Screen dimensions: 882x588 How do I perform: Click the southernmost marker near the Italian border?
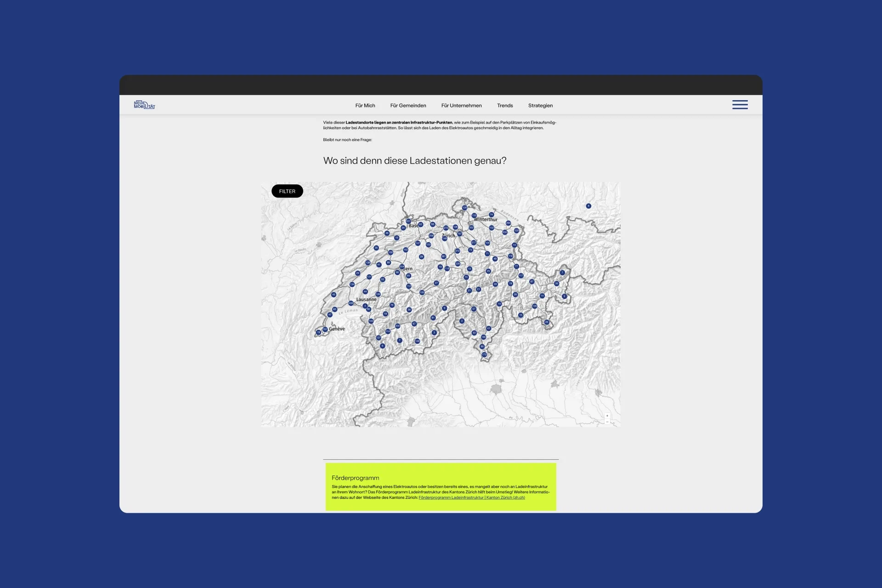click(x=484, y=355)
